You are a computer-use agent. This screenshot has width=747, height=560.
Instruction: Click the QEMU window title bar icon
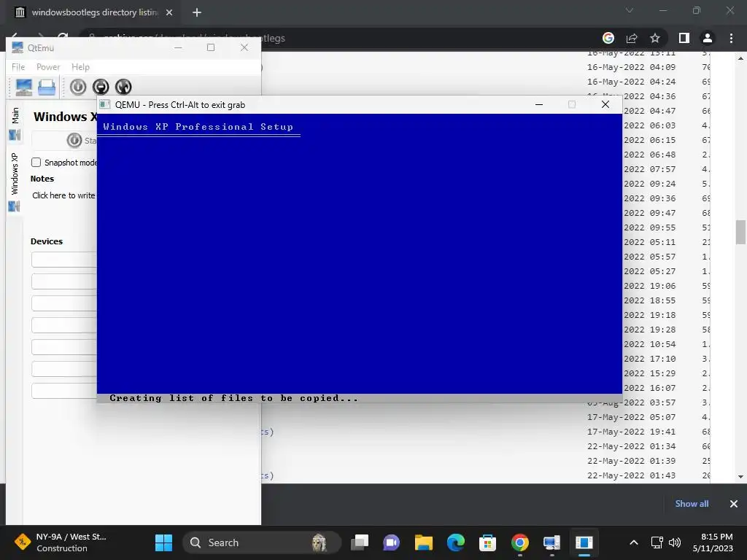click(105, 105)
